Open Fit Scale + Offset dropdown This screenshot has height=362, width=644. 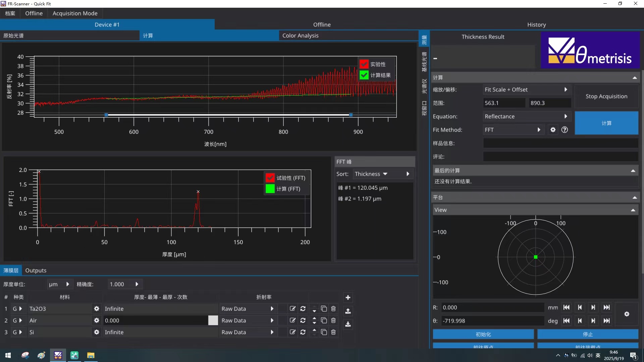[x=526, y=89]
